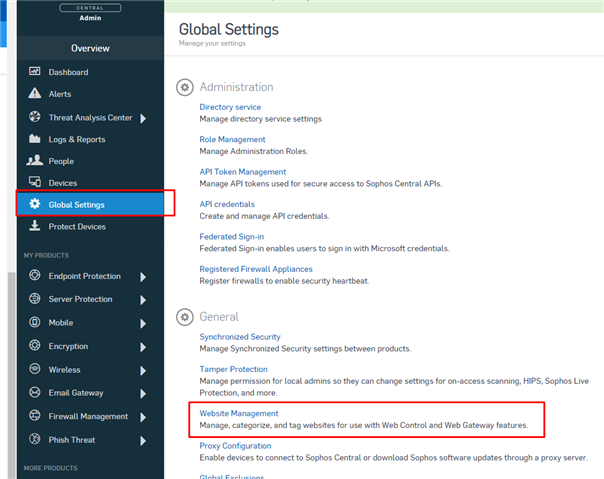Open Federated Sign-in link

click(x=232, y=236)
